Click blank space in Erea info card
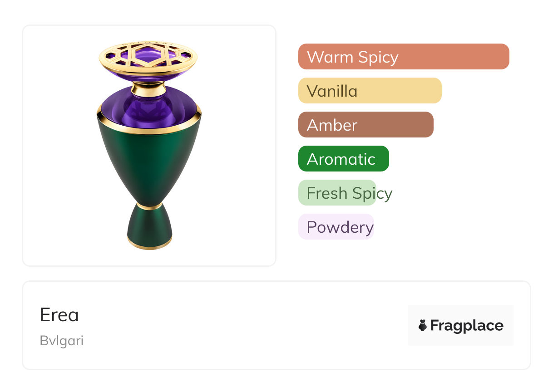Image resolution: width=553 pixels, height=392 pixels. click(250, 326)
